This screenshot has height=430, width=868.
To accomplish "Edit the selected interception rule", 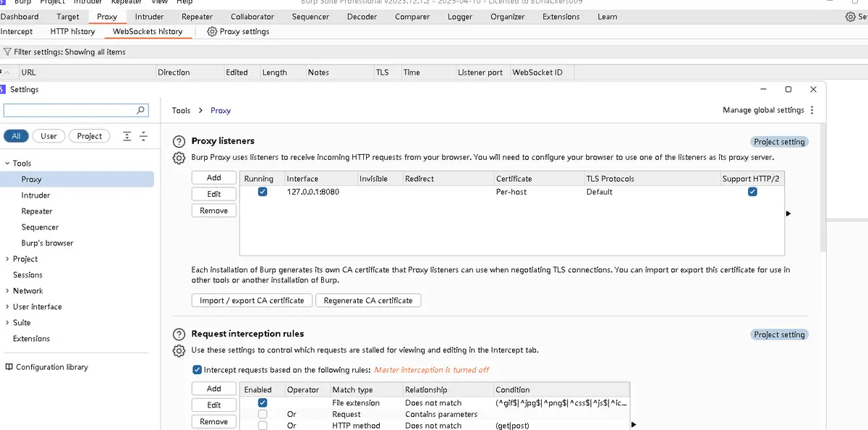I will click(x=214, y=405).
